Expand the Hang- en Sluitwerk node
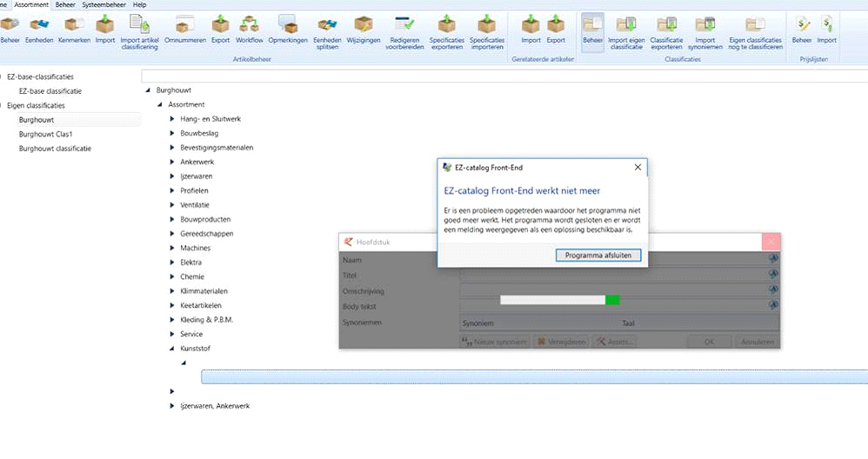 tap(172, 119)
